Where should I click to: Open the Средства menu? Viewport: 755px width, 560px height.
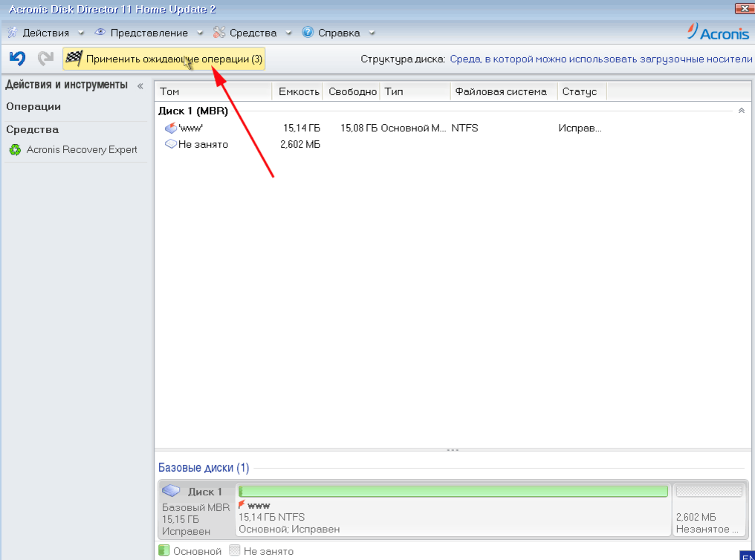click(253, 33)
